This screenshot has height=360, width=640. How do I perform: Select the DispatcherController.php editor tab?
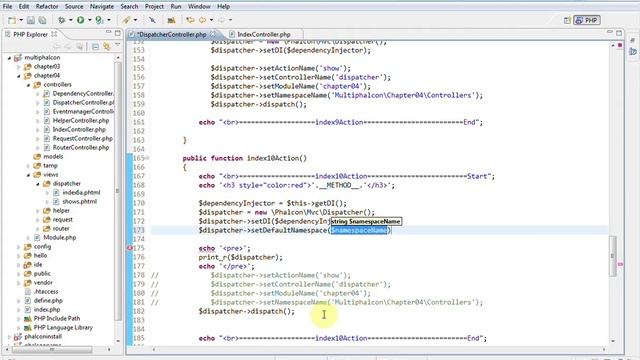[171, 34]
